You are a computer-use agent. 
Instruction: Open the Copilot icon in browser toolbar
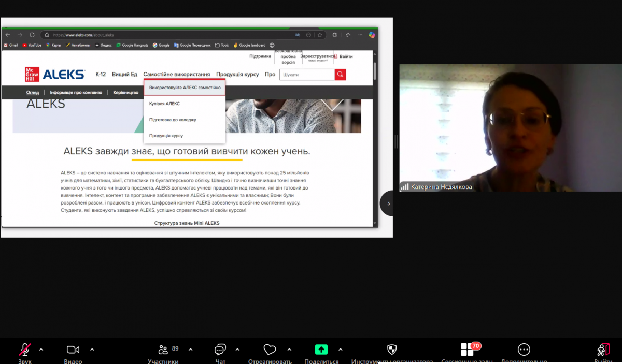coord(372,35)
